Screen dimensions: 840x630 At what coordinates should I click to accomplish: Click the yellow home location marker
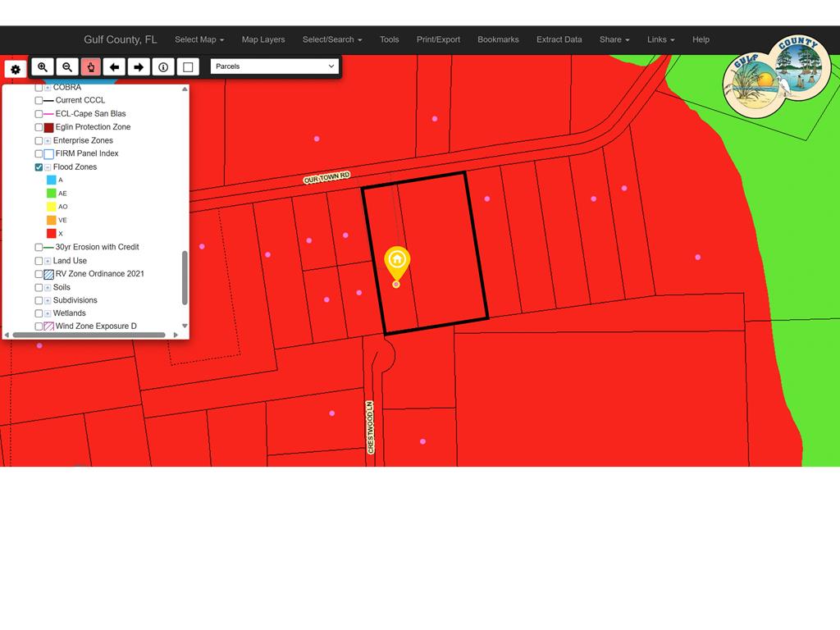(x=397, y=260)
